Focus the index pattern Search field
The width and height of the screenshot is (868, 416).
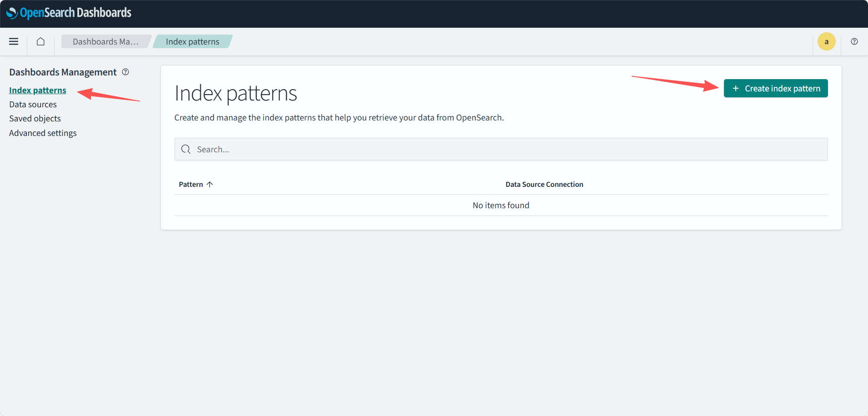(x=501, y=149)
